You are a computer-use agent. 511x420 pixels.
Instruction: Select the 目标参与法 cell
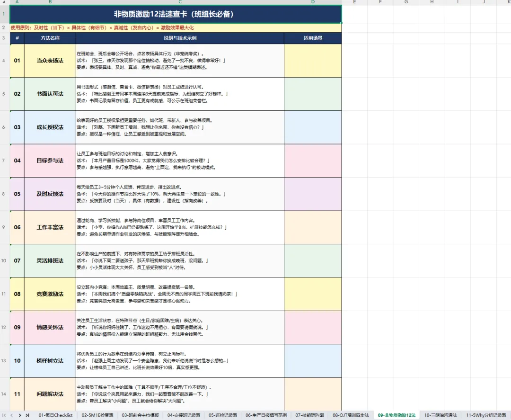point(50,161)
